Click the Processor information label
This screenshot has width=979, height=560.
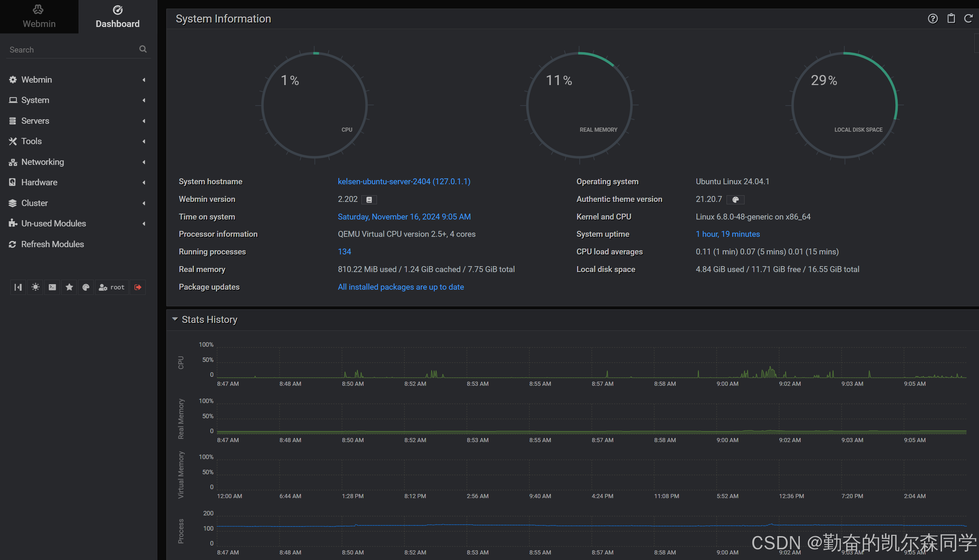[218, 234]
